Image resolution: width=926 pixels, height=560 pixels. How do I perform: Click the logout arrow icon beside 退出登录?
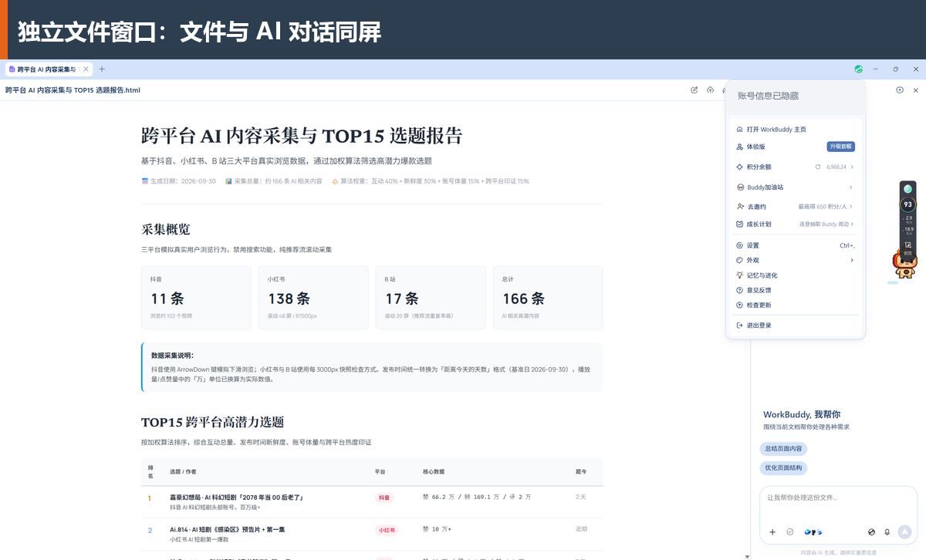click(740, 326)
